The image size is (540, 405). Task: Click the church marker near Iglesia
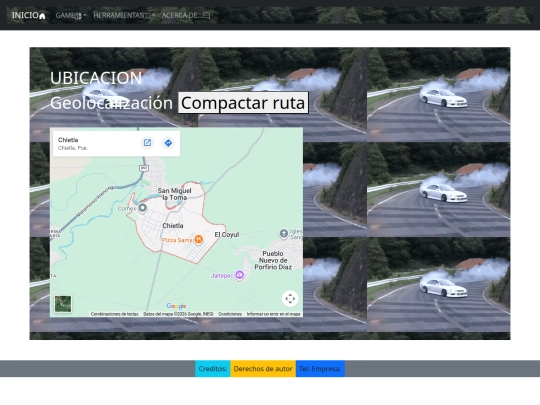point(283,233)
